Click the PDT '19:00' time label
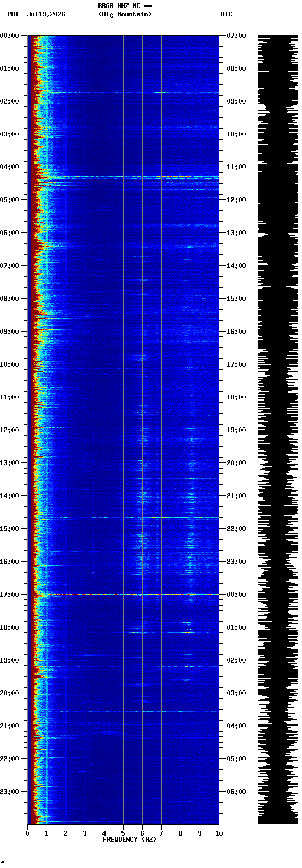Screen dimensions: 302x868 (x=9, y=660)
